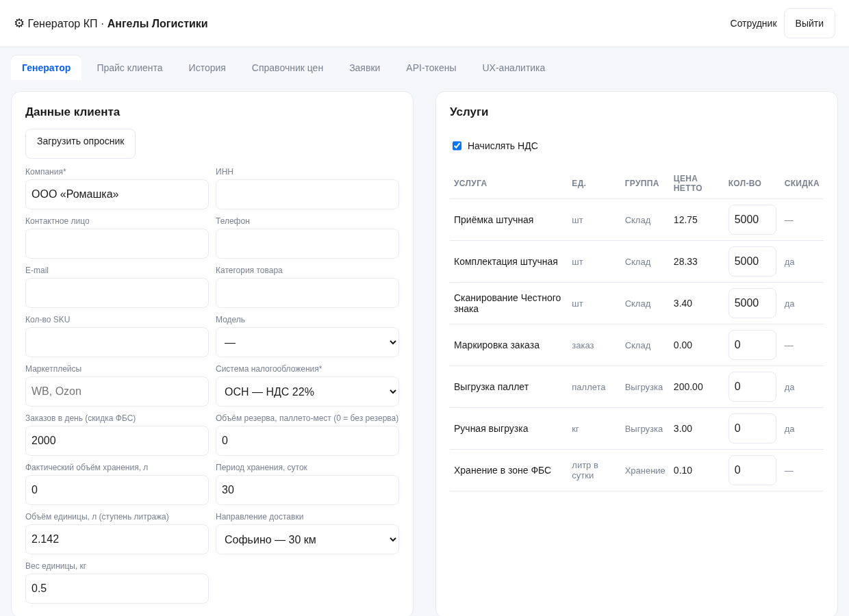The width and height of the screenshot is (849, 616).
Task: View the UX-аналитика tab
Action: click(x=514, y=68)
